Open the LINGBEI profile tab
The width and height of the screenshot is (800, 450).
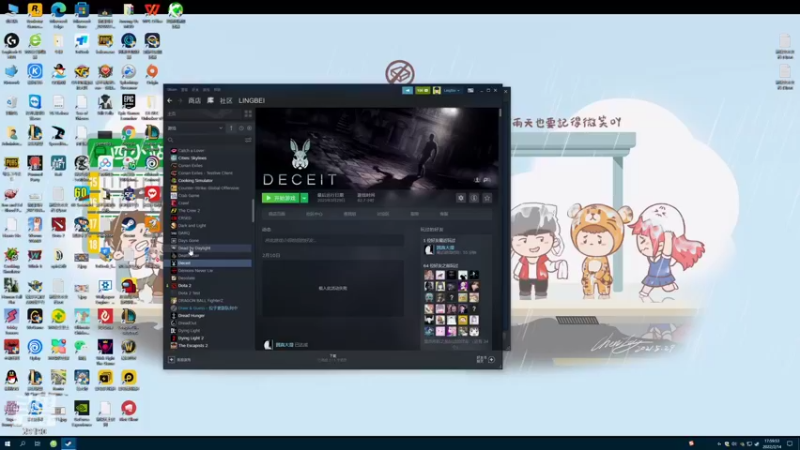tap(252, 101)
